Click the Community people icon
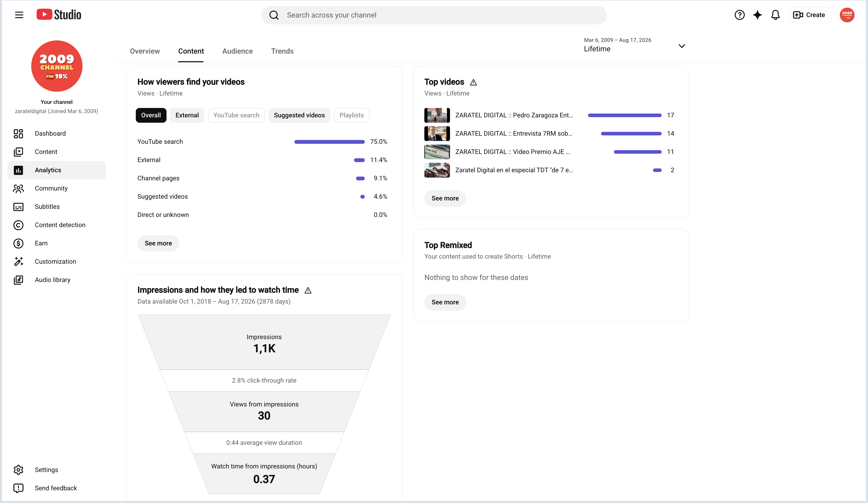This screenshot has width=868, height=503. tap(18, 188)
